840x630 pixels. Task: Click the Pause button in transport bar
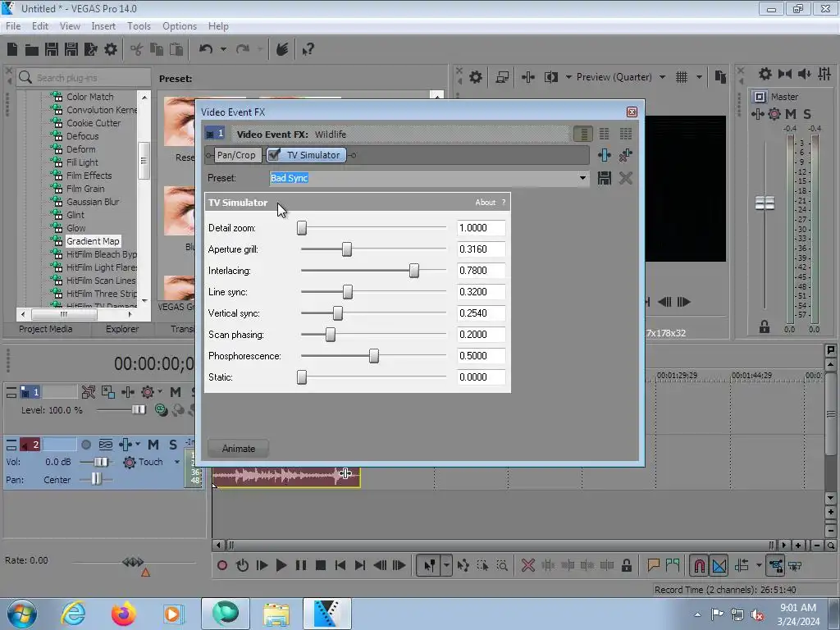click(x=300, y=565)
